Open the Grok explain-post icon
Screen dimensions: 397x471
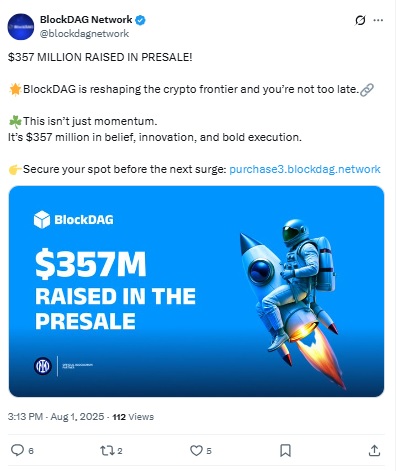[x=360, y=20]
